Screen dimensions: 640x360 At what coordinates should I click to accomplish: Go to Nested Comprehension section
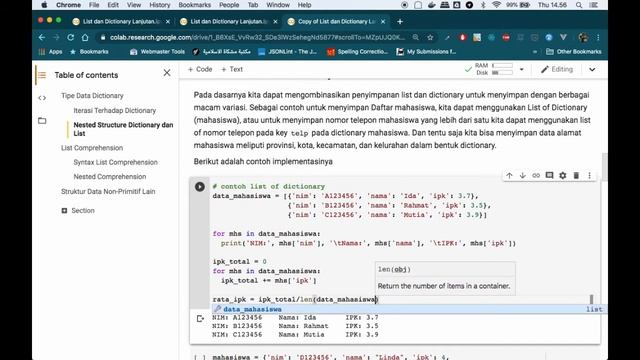[110, 177]
